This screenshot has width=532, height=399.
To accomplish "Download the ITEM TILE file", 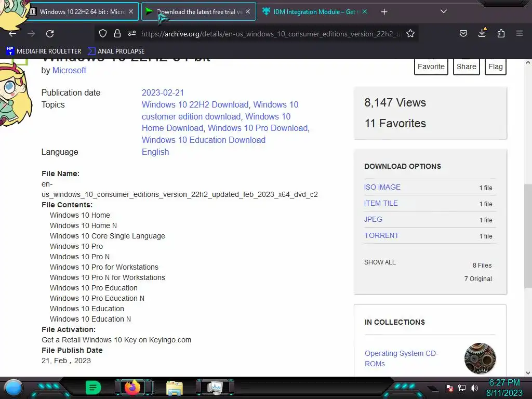I will coord(381,203).
